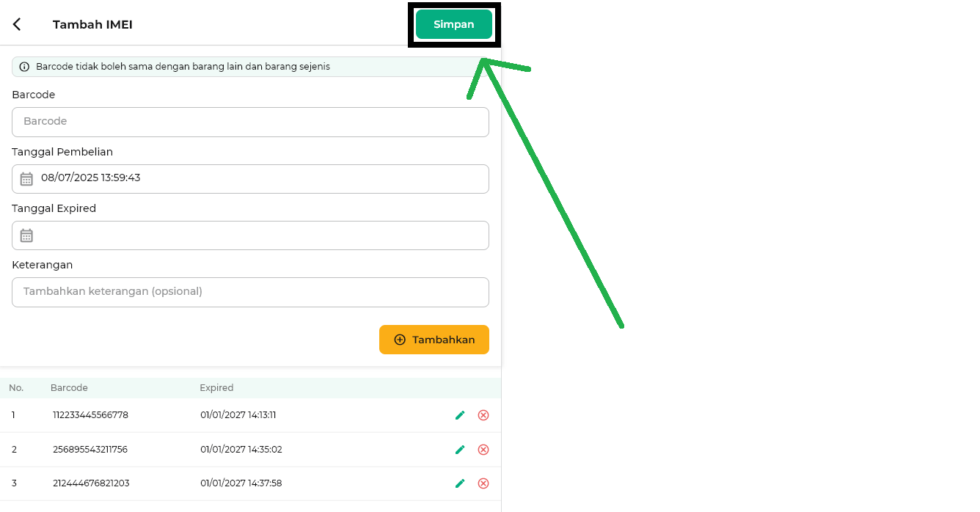Viewport: 980px width, 512px height.
Task: Open calendar icon for Tanggal Pembelian
Action: tap(26, 179)
